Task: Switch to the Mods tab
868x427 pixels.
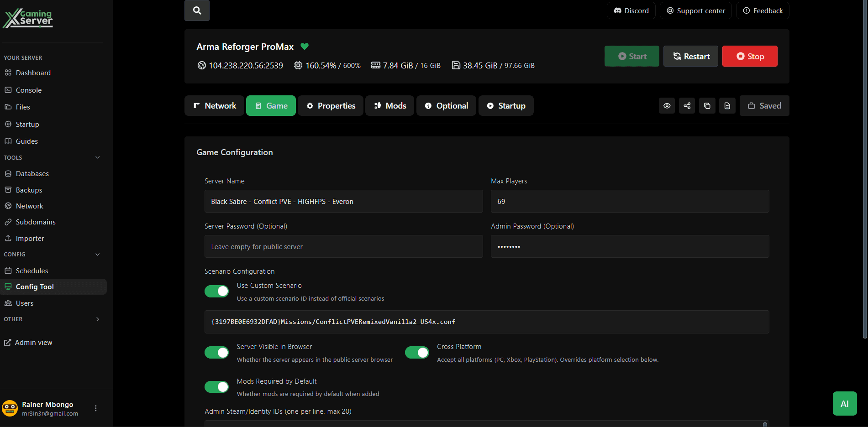Action: (x=389, y=105)
